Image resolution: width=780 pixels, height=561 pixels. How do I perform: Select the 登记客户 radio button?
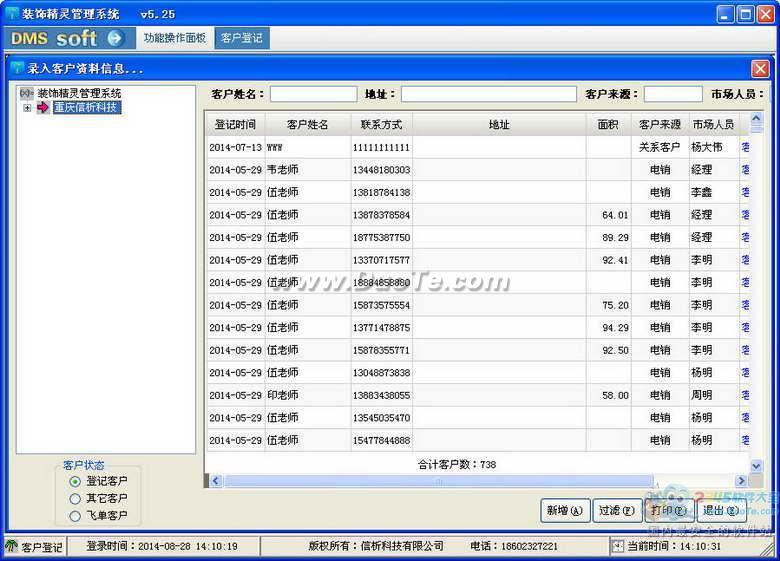pos(75,481)
